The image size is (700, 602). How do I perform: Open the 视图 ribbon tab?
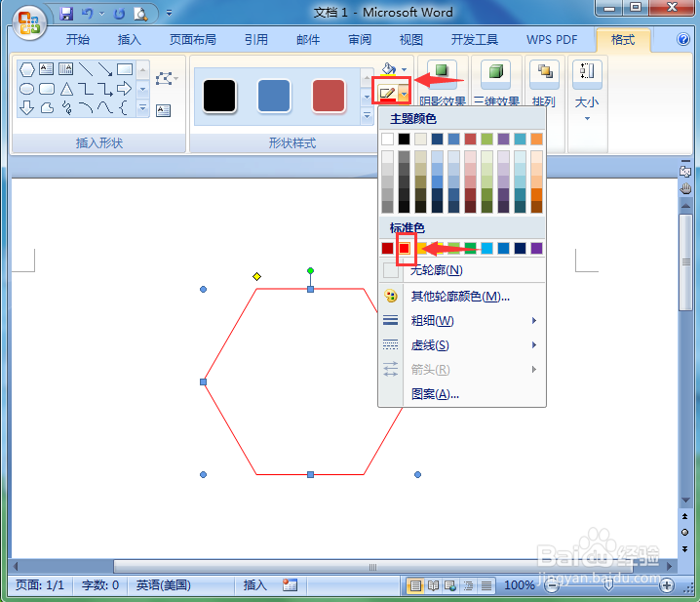(411, 40)
